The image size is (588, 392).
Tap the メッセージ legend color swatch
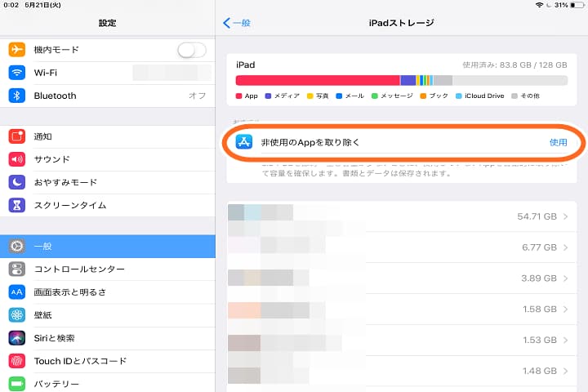pyautogui.click(x=374, y=96)
